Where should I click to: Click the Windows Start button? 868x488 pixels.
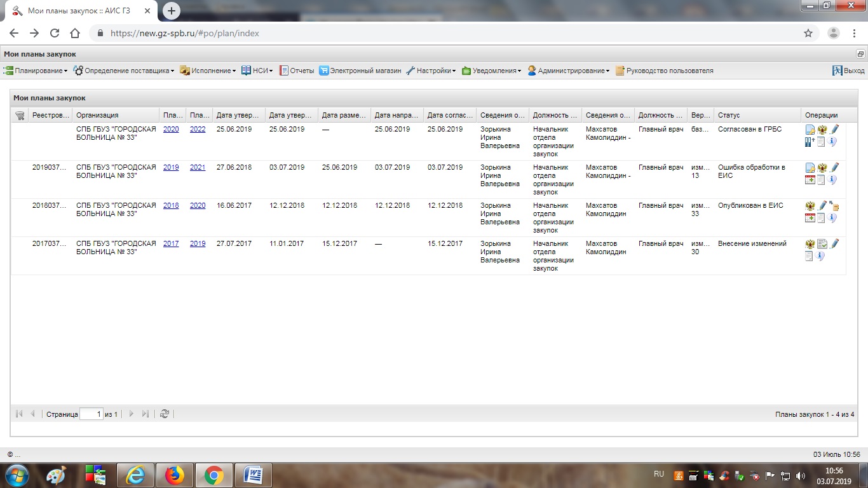[x=17, y=475]
